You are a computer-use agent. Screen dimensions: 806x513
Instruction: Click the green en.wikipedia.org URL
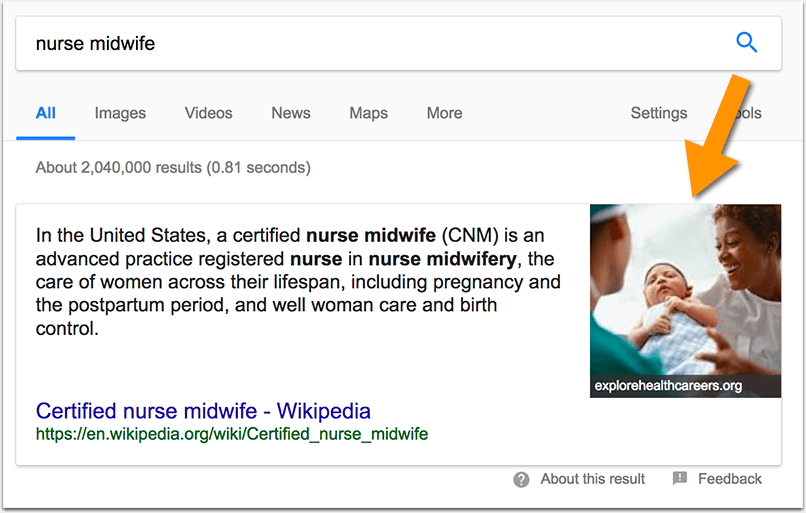point(232,434)
